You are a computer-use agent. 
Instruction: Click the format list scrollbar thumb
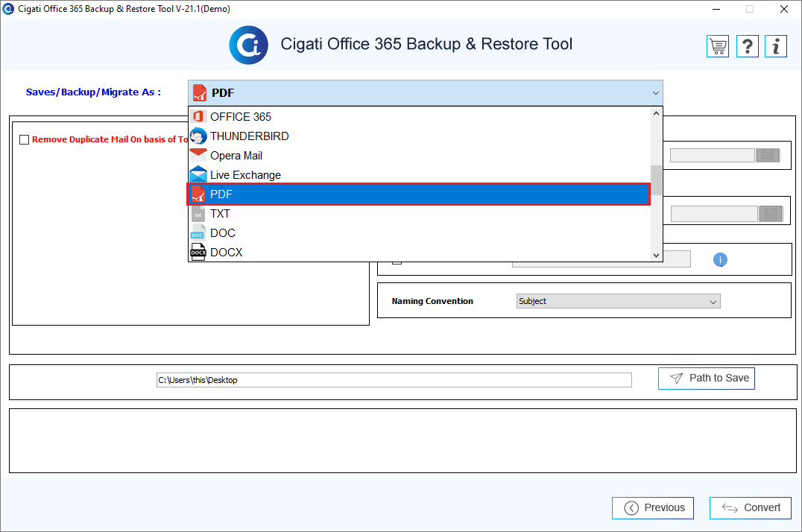tap(656, 180)
